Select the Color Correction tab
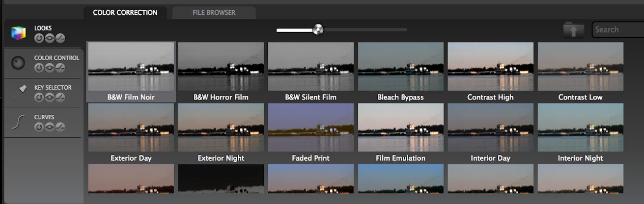Screen dimensions: 644x204 click(125, 12)
